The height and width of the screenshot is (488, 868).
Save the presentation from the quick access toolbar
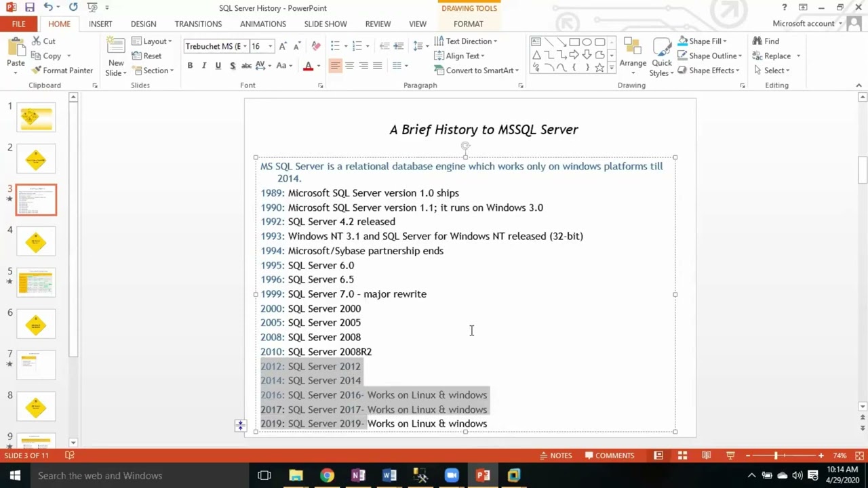(29, 7)
